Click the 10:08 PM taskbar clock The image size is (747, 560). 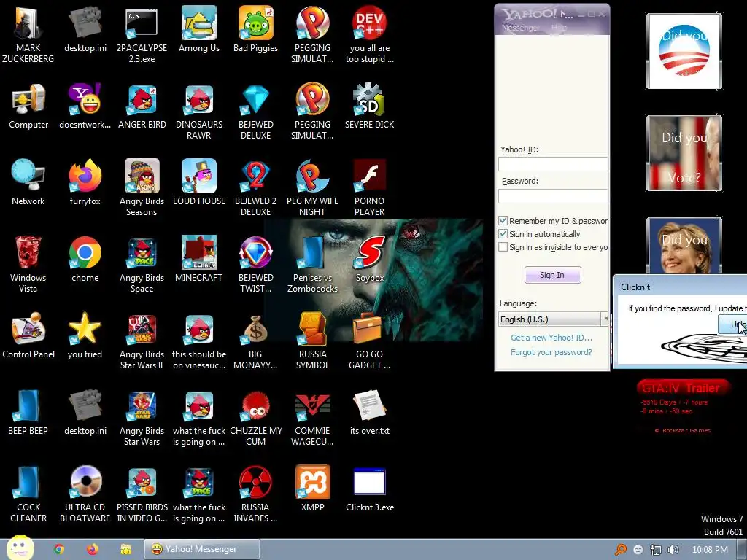[710, 550]
